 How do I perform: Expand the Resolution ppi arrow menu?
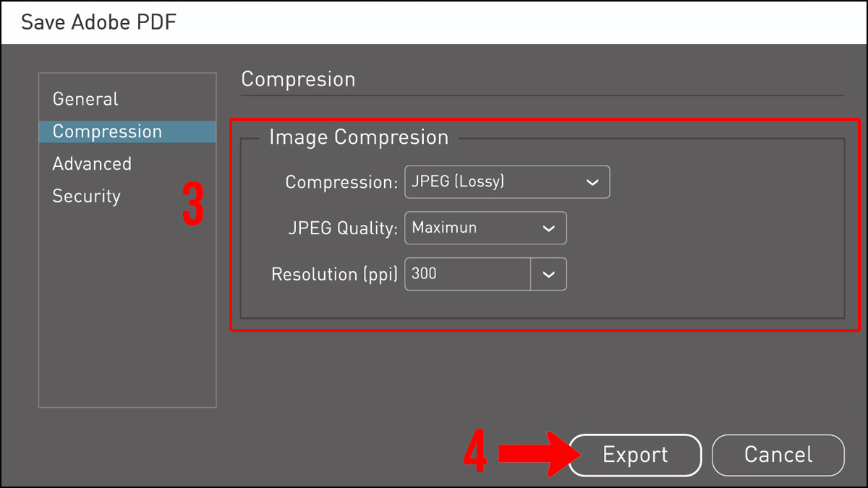pyautogui.click(x=549, y=275)
